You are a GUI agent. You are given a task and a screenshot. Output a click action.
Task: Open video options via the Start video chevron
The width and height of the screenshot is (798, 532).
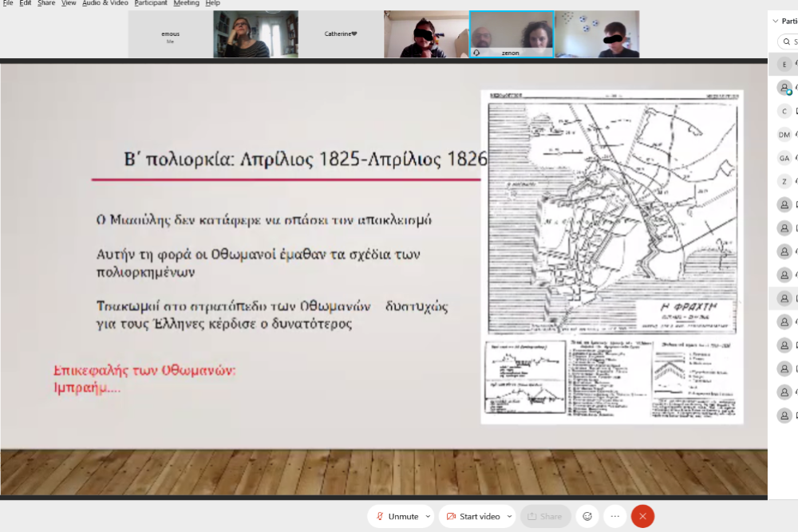pyautogui.click(x=508, y=516)
